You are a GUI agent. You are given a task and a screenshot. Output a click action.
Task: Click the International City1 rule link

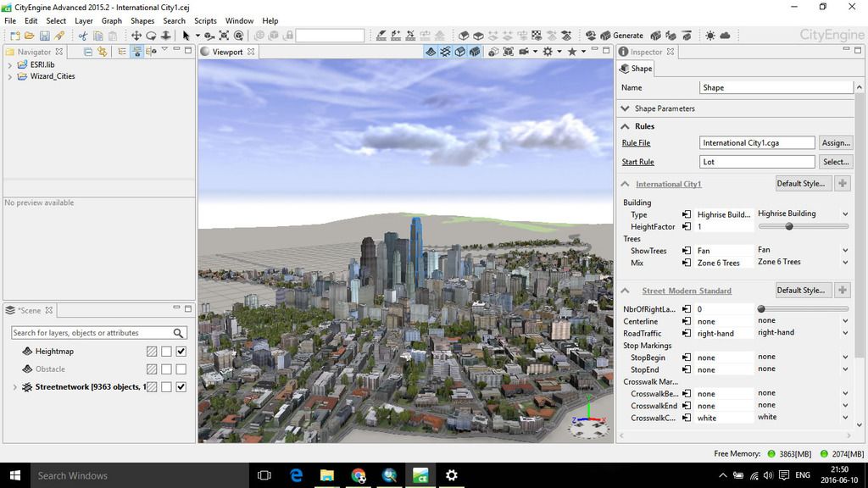click(x=668, y=184)
